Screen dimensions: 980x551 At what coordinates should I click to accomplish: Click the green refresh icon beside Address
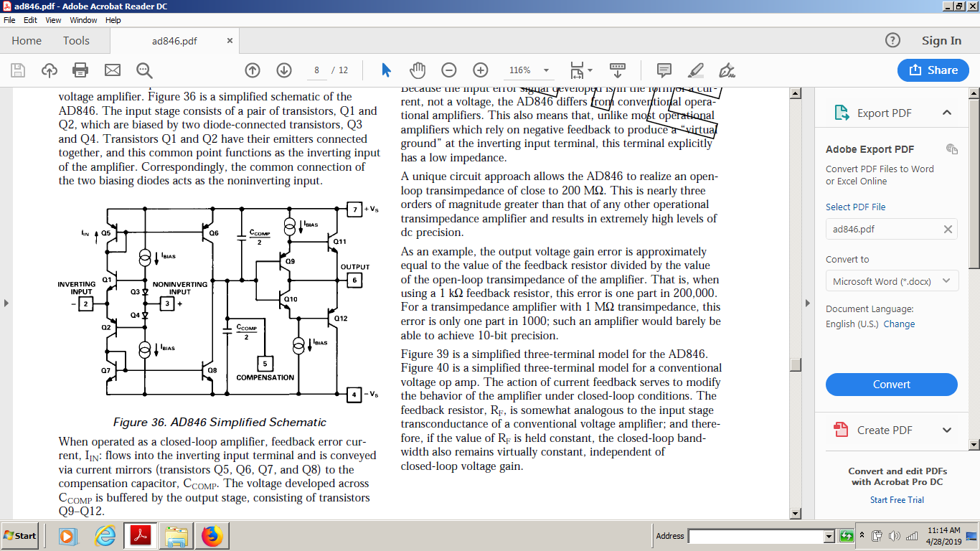(847, 536)
